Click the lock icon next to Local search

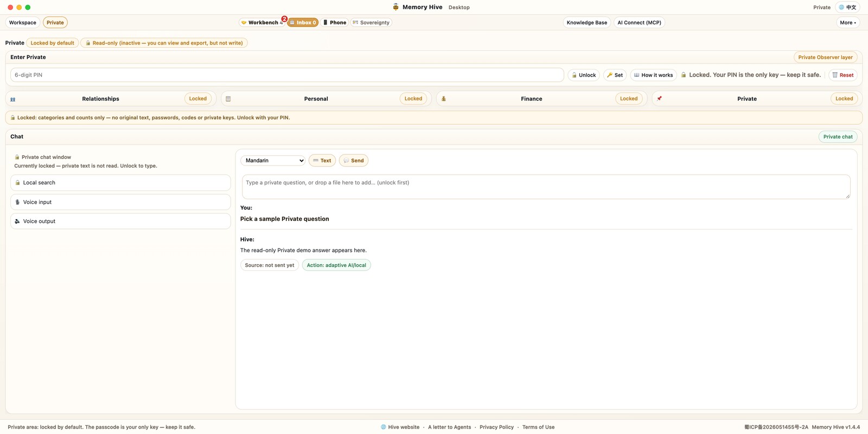coord(17,183)
